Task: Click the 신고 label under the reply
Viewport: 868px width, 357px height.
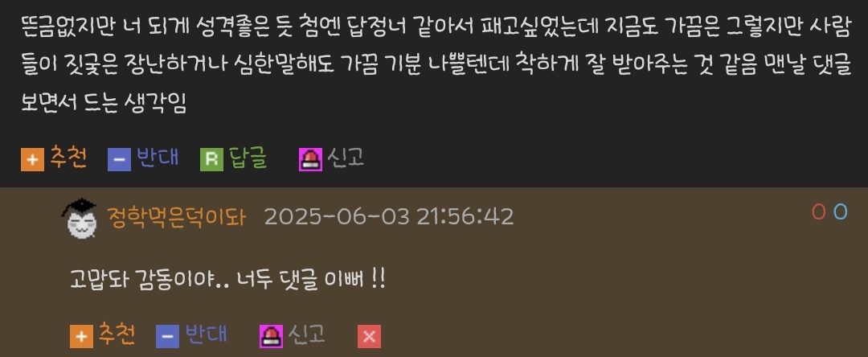Action: point(306,334)
